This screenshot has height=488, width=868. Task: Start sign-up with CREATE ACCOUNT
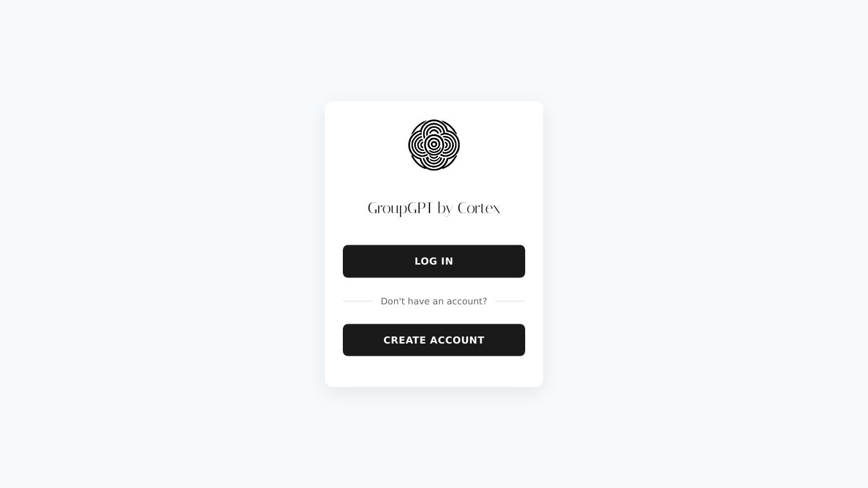(434, 340)
